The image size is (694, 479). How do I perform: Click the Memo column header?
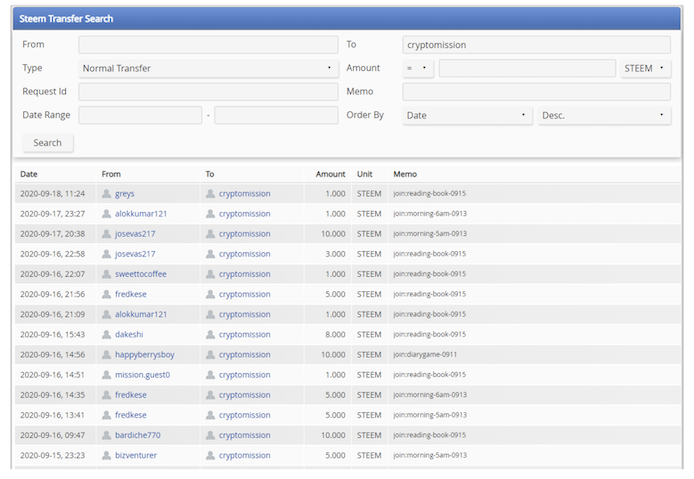(x=405, y=174)
